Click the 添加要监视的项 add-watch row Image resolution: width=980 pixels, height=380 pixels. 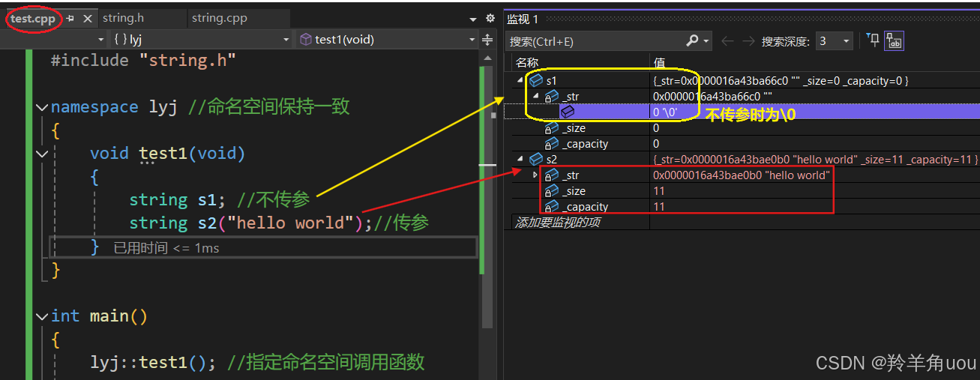pos(557,223)
